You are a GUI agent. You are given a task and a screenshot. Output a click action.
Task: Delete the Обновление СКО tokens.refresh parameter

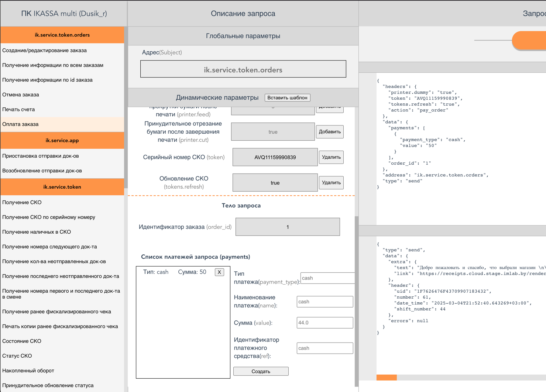[331, 183]
